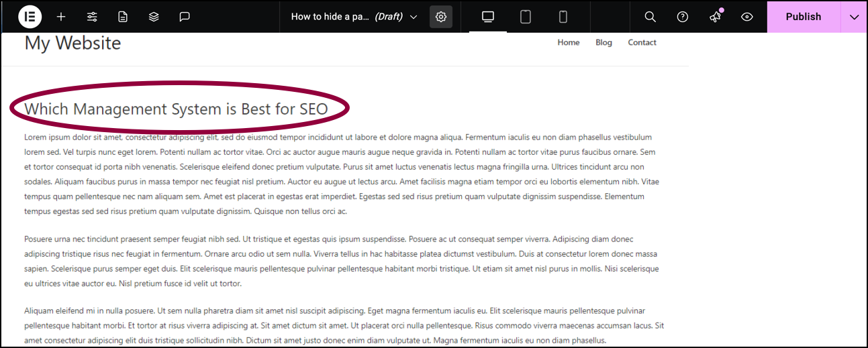
Task: Open the Structure layers icon
Action: tap(154, 17)
